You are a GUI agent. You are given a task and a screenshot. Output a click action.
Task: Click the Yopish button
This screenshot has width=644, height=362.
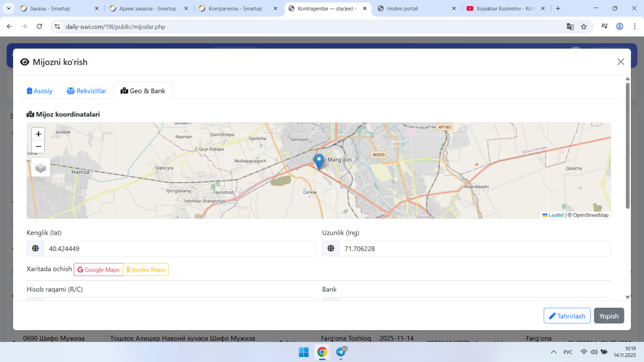tap(609, 316)
